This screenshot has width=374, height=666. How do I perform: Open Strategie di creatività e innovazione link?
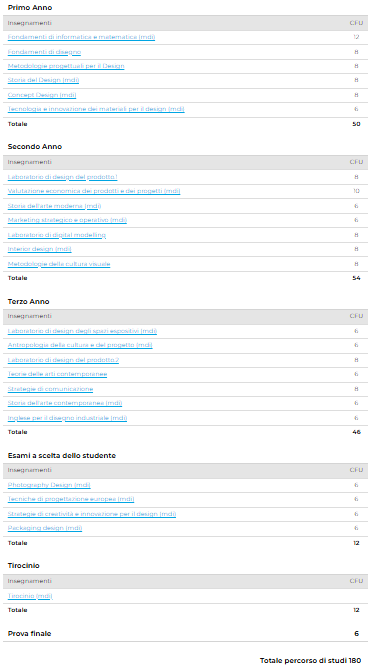click(92, 514)
